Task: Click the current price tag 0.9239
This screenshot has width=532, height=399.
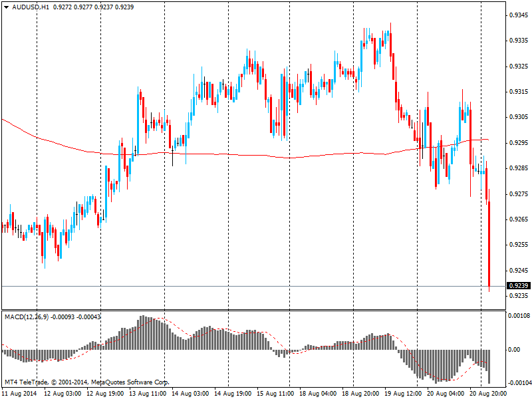Action: pyautogui.click(x=517, y=286)
